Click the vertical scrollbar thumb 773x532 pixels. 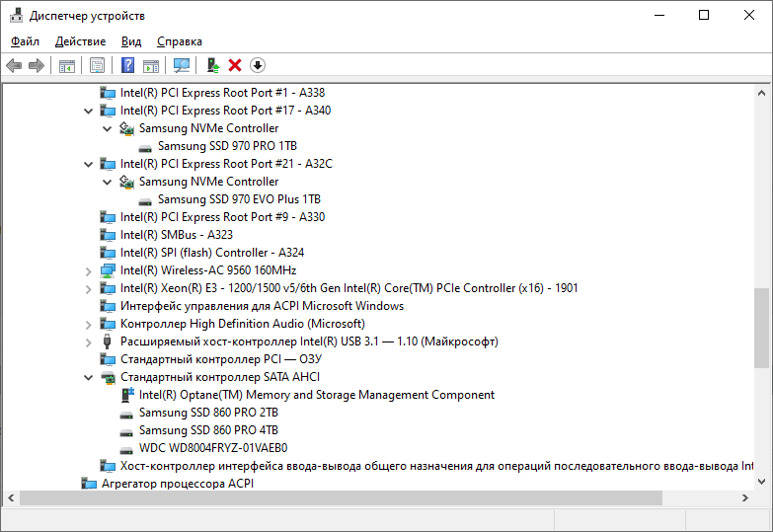[x=761, y=328]
